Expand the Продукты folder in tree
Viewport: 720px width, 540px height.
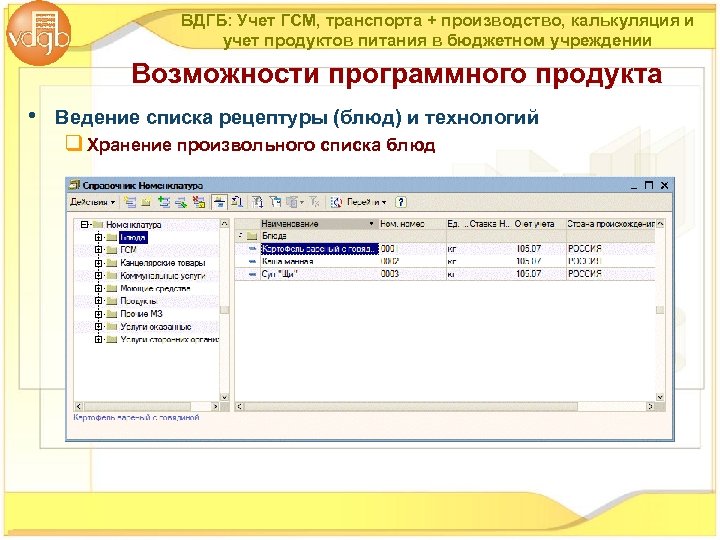point(98,301)
